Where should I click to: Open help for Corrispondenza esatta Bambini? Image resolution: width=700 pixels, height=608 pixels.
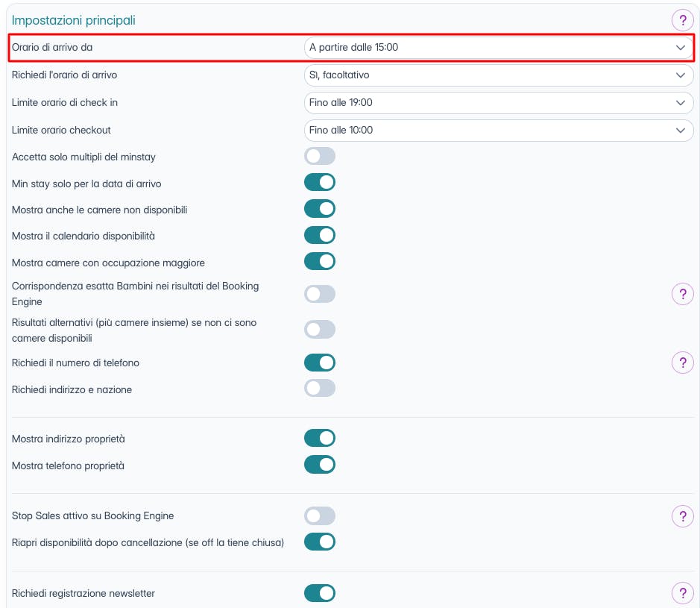682,294
